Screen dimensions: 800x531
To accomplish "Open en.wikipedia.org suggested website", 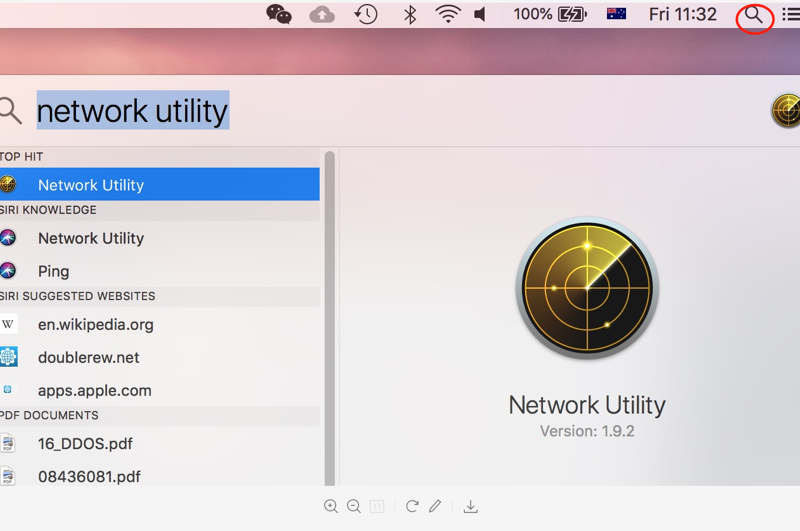I will [160, 324].
